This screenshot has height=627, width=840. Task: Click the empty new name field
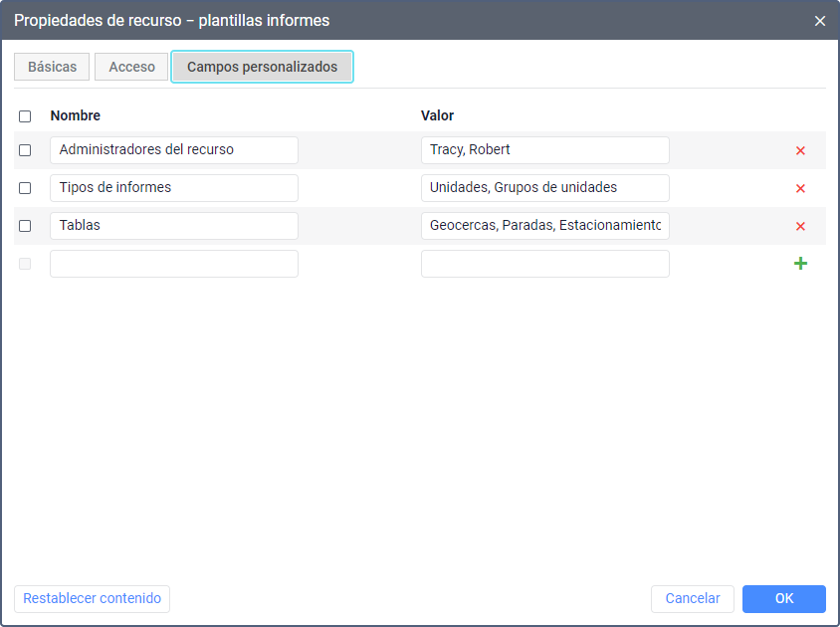[173, 264]
